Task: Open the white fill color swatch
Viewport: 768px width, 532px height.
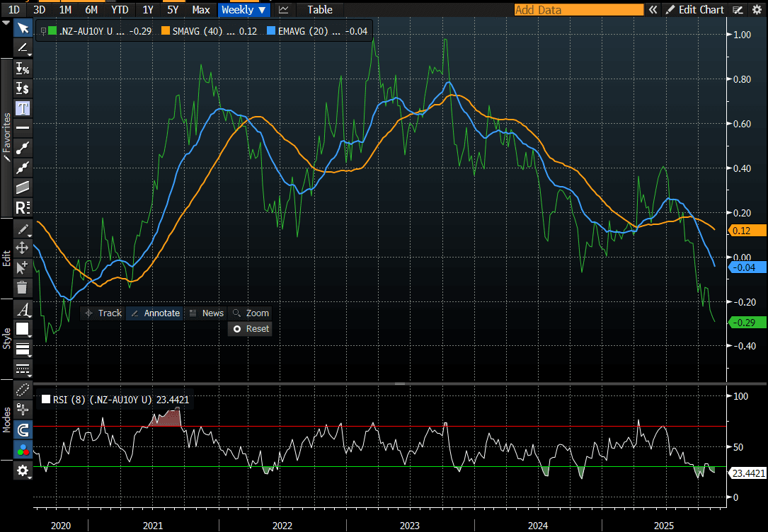Action: click(23, 329)
